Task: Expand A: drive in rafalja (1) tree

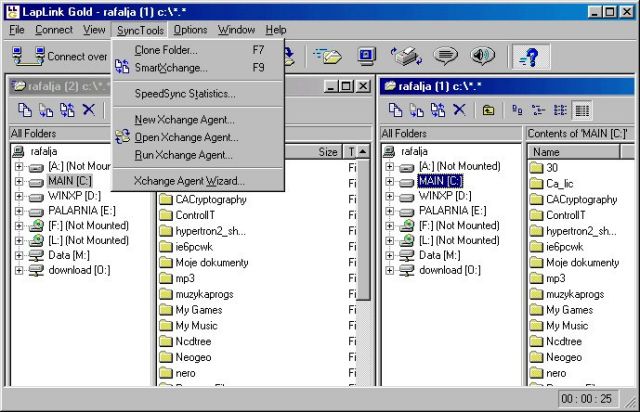Action: 389,167
